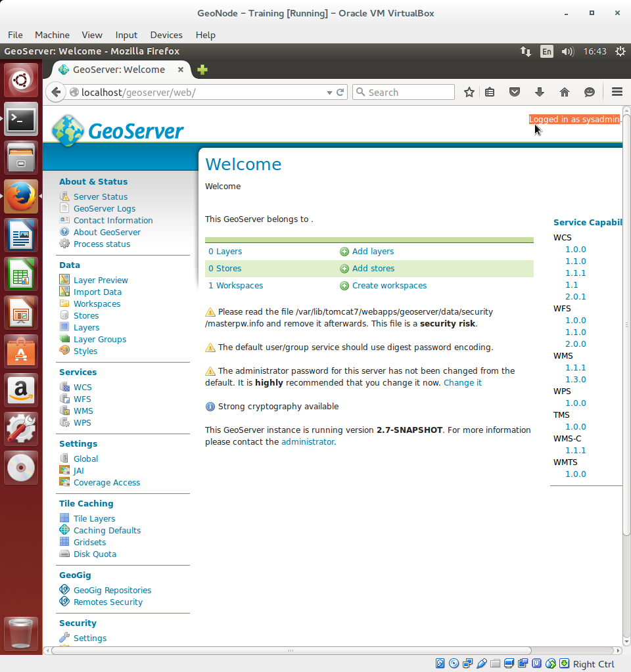Bookmark this page with the star icon
Image resolution: width=631 pixels, height=672 pixels.
coord(469,92)
